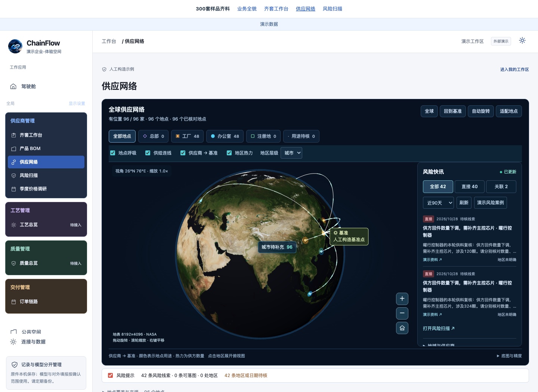The height and width of the screenshot is (392, 538).
Task: Click the 质量总览 shield icon
Action: (x=14, y=263)
